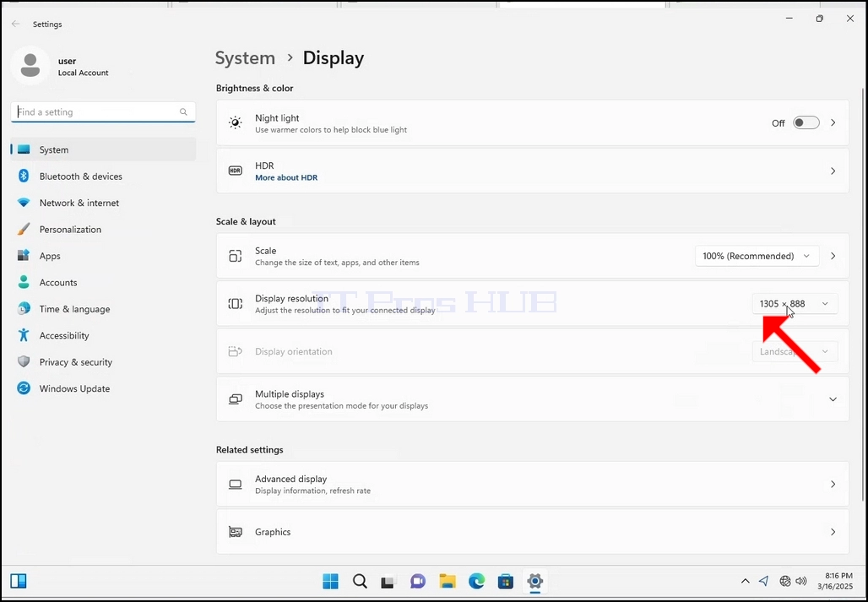Open taskbar Search
Image resolution: width=868 pixels, height=602 pixels.
pos(360,581)
